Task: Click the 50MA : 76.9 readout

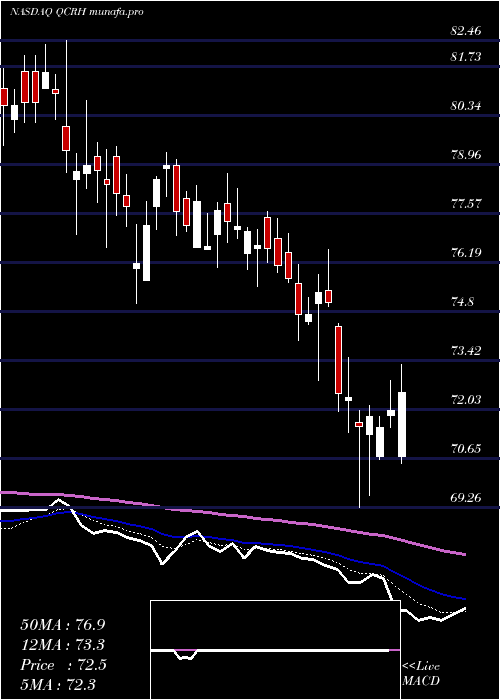Action: [x=63, y=625]
